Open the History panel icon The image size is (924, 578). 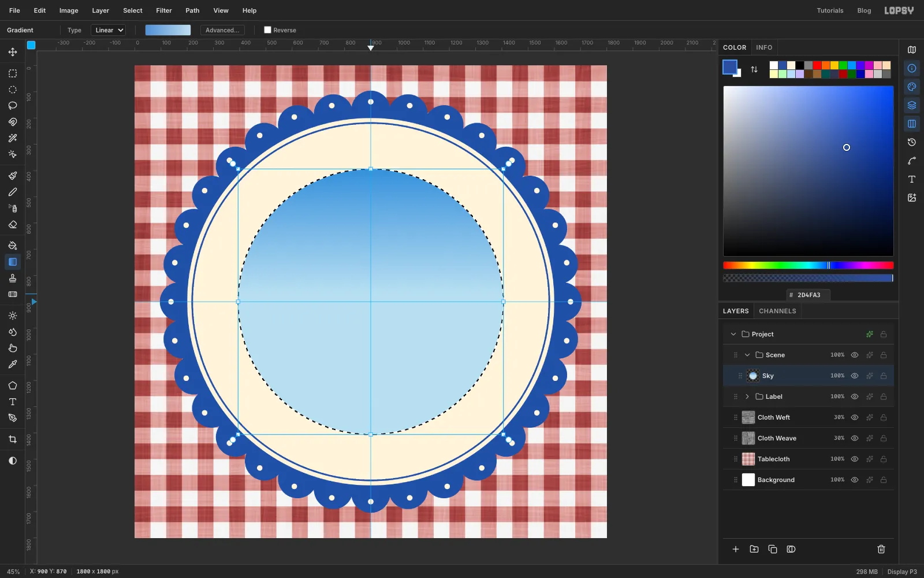(912, 142)
